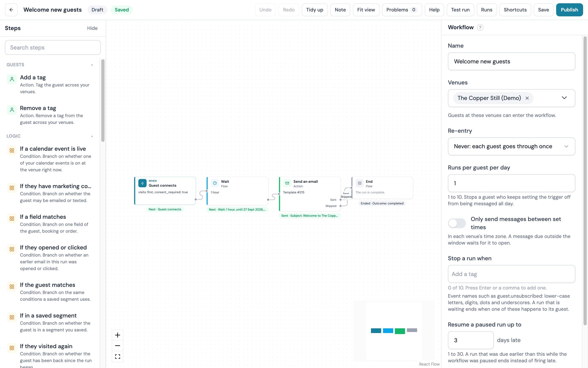Click Fit view in the toolbar

click(366, 10)
